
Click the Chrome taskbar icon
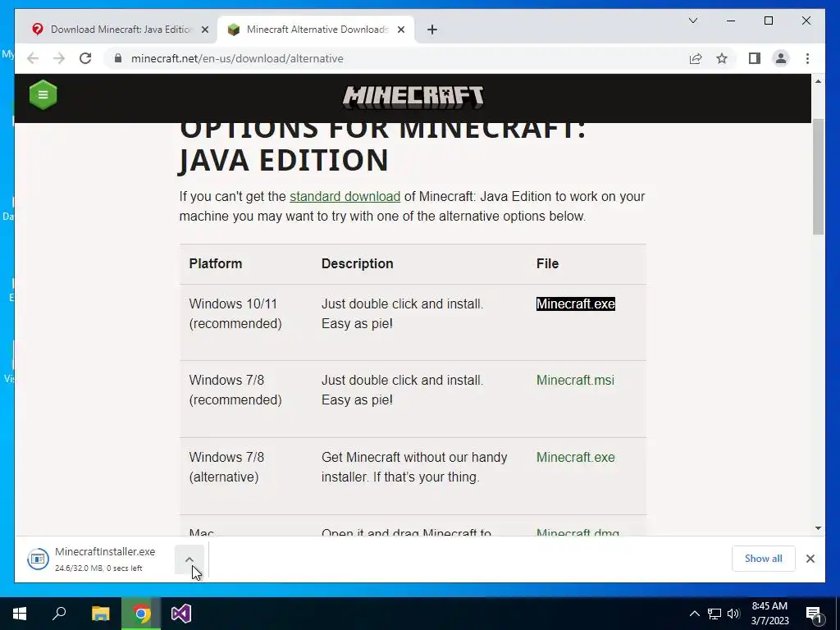[x=141, y=614]
